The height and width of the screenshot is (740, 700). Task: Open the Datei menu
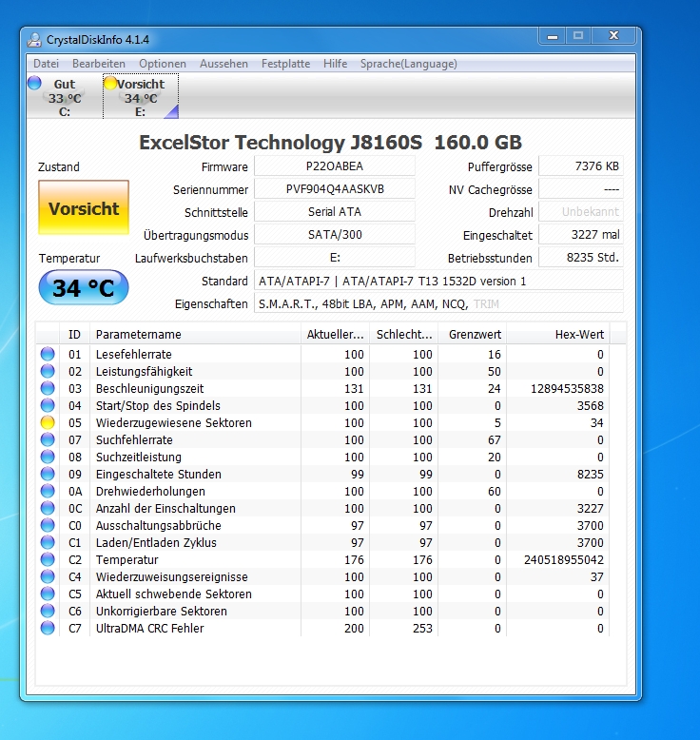coord(47,64)
